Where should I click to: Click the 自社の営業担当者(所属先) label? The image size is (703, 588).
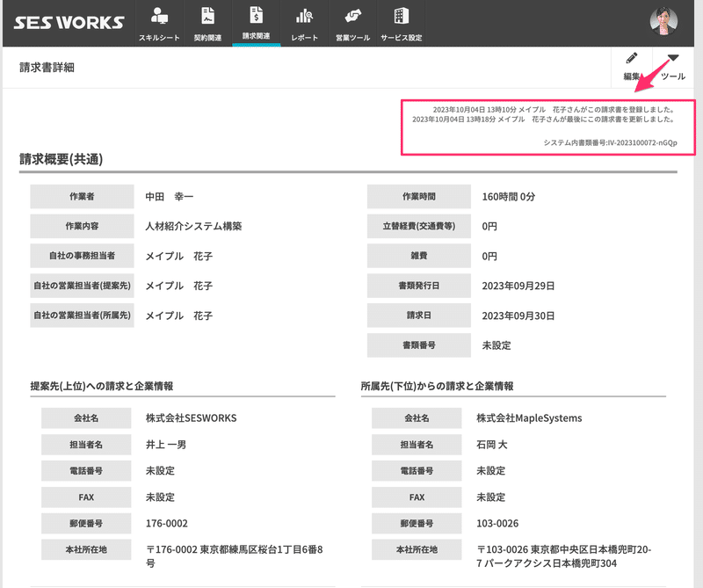point(82,316)
